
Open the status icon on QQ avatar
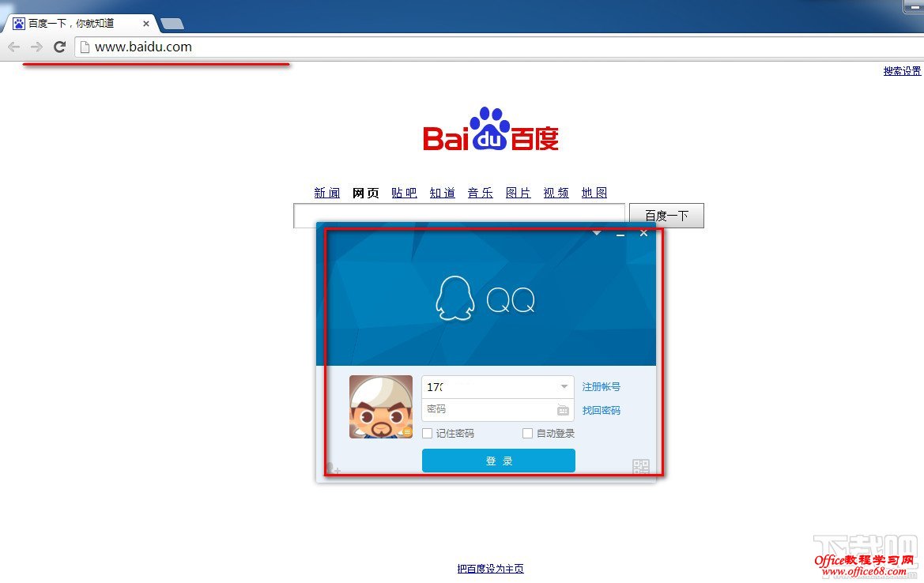(407, 432)
